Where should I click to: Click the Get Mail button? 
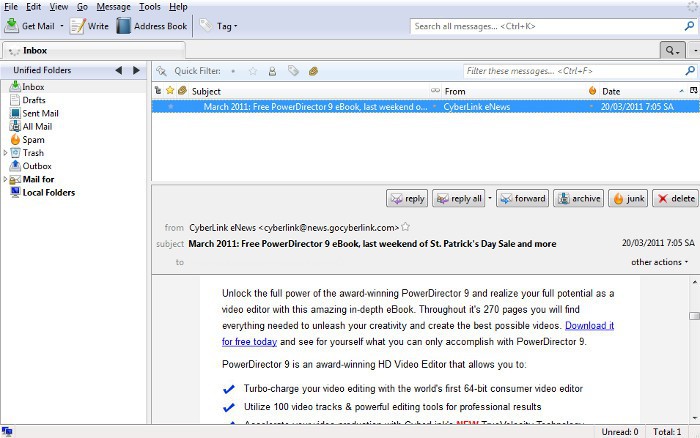(29, 26)
